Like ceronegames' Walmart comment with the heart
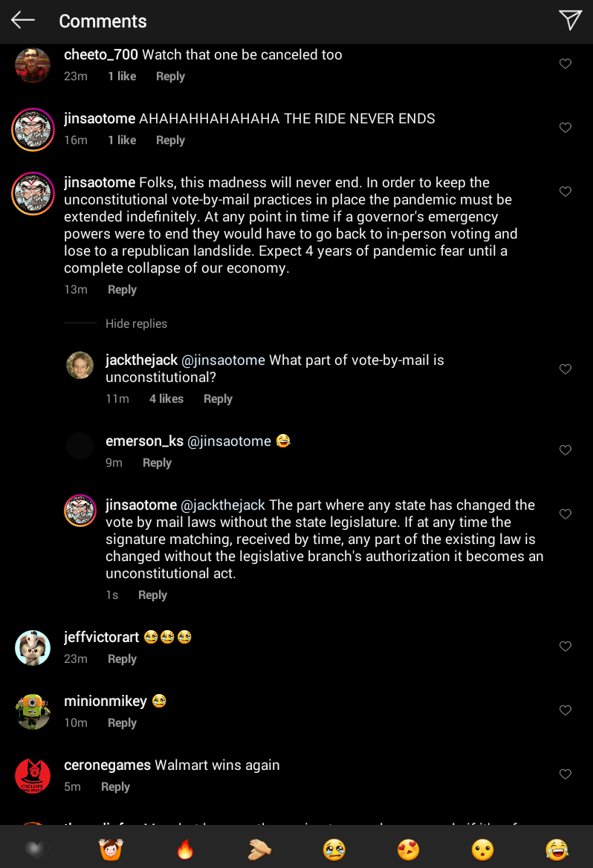Image resolution: width=593 pixels, height=868 pixels. point(566,774)
